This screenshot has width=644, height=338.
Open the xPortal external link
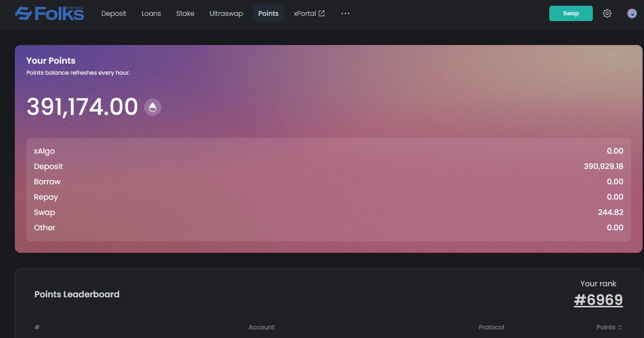tap(309, 13)
